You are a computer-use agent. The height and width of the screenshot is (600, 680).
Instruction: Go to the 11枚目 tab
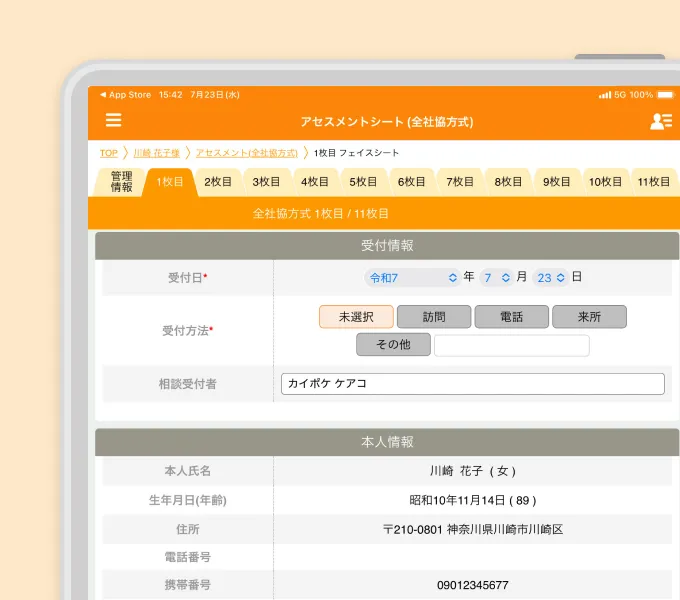[x=653, y=182]
